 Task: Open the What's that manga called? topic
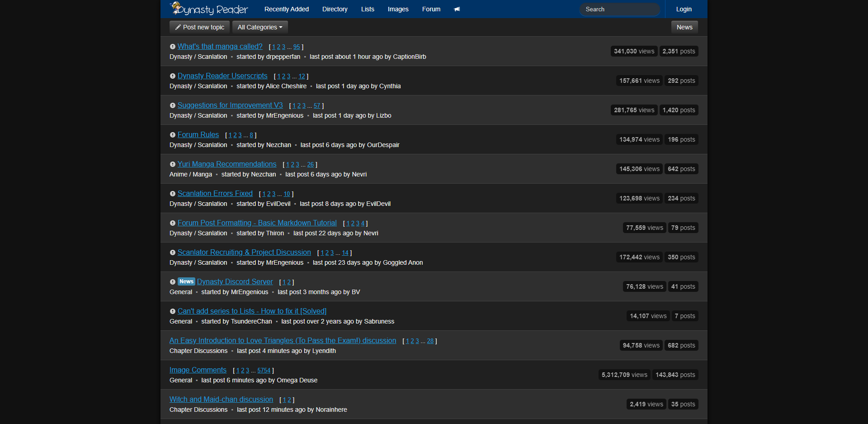(220, 46)
